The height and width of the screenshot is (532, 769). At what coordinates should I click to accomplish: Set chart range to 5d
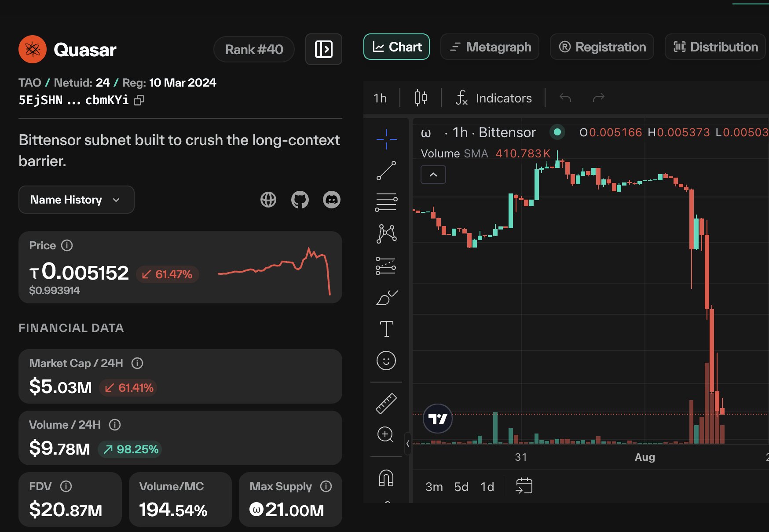click(461, 487)
